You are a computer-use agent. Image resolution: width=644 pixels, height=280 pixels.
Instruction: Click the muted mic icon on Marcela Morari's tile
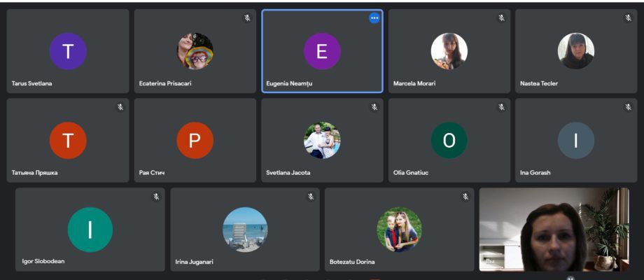[x=501, y=18]
